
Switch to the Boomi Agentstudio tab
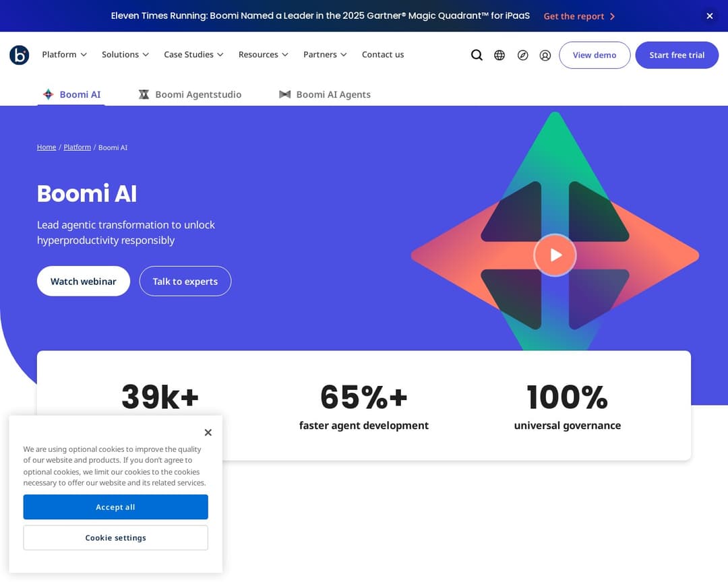pyautogui.click(x=198, y=94)
